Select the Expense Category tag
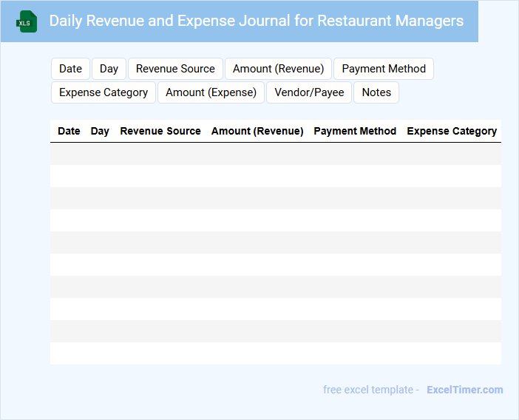 point(103,92)
